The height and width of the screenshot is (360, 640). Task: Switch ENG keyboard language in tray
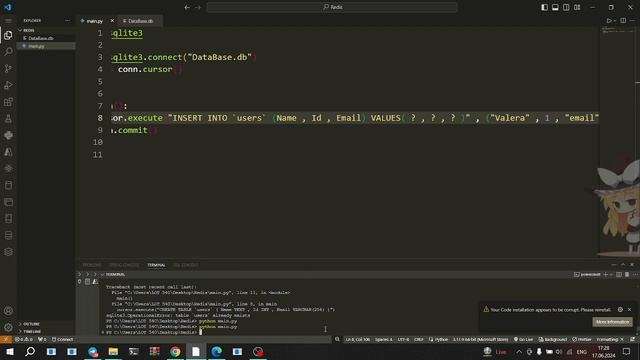tap(582, 352)
